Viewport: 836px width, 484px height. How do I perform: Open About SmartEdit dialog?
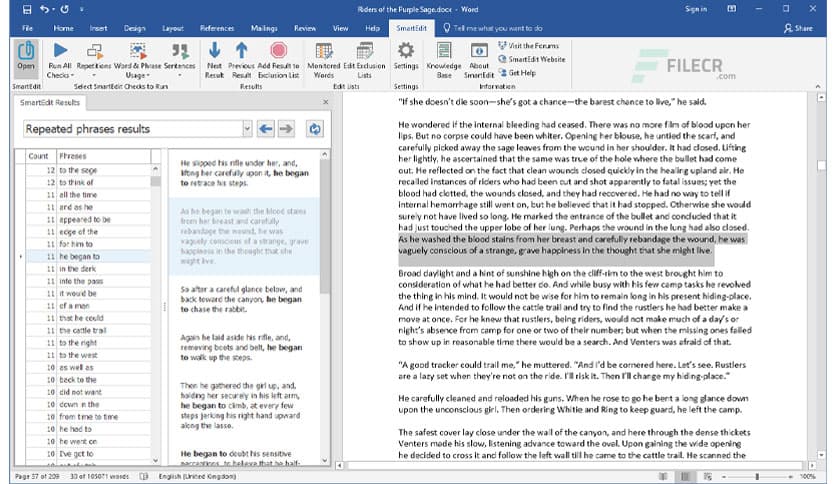click(x=479, y=60)
